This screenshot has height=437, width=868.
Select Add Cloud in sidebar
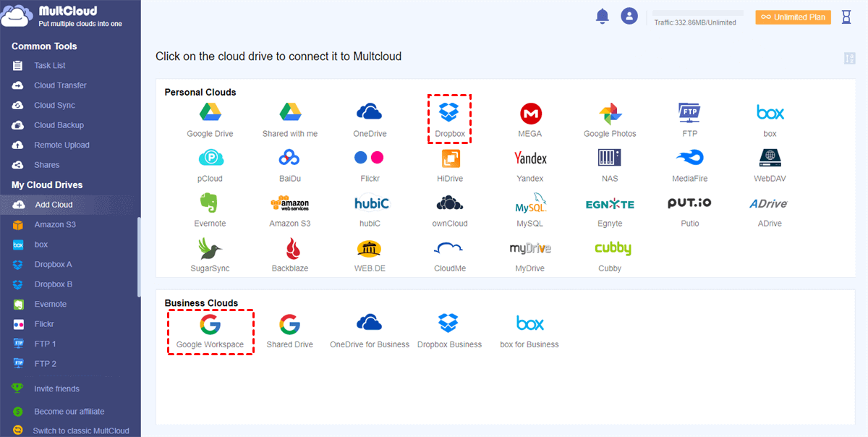(x=70, y=205)
